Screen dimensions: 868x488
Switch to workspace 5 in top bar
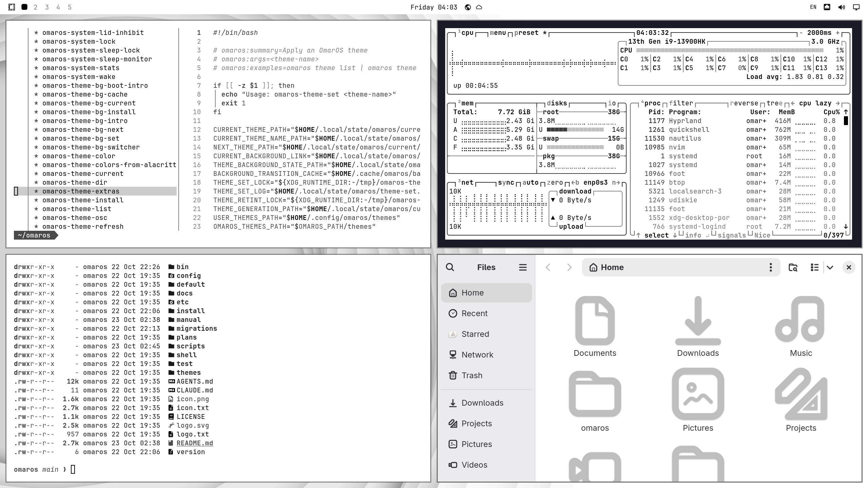70,7
